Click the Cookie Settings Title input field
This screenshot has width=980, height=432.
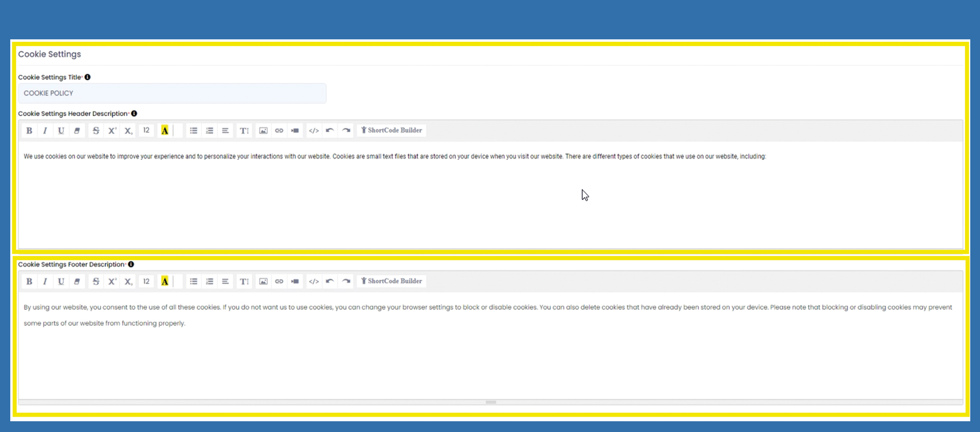point(172,93)
